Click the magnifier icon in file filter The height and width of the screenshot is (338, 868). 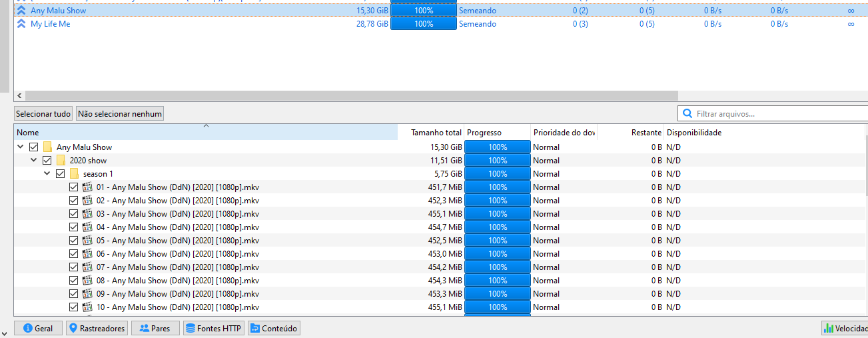point(687,114)
